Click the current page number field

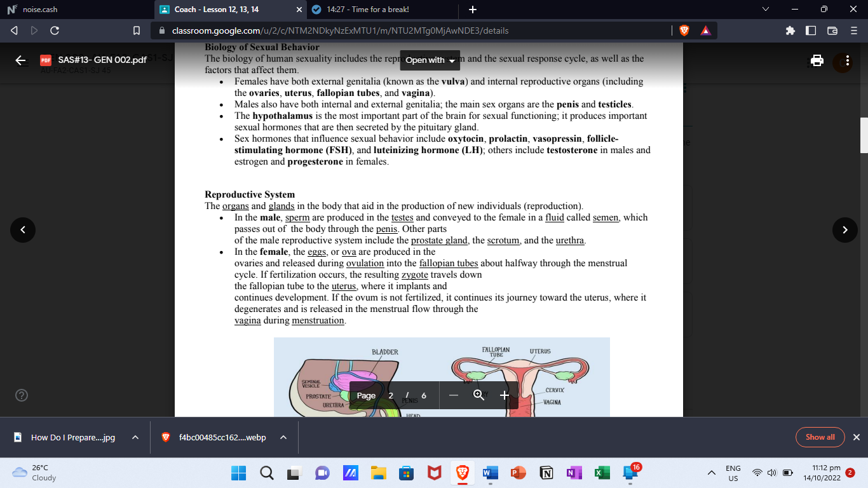click(x=391, y=395)
